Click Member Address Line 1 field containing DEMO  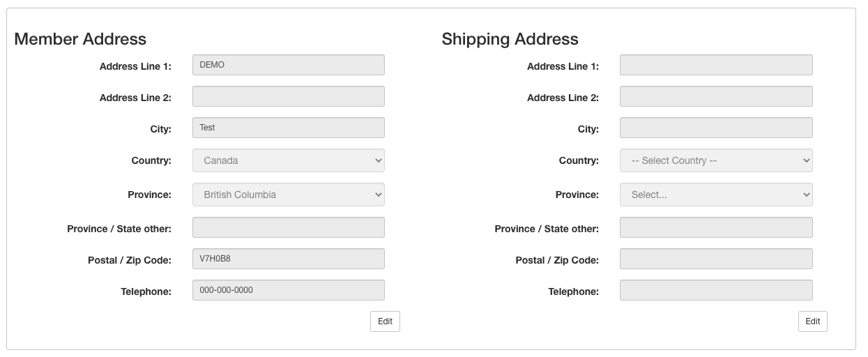pyautogui.click(x=288, y=65)
